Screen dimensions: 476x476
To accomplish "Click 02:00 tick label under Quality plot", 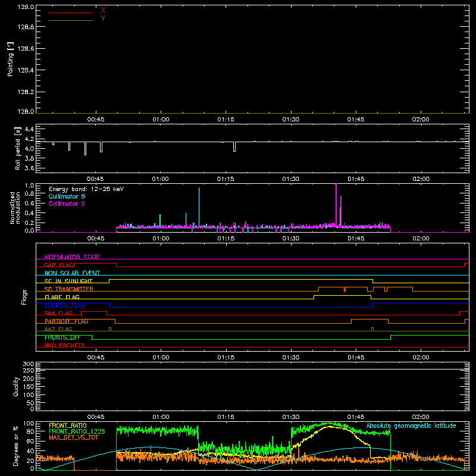I will pos(421,417).
